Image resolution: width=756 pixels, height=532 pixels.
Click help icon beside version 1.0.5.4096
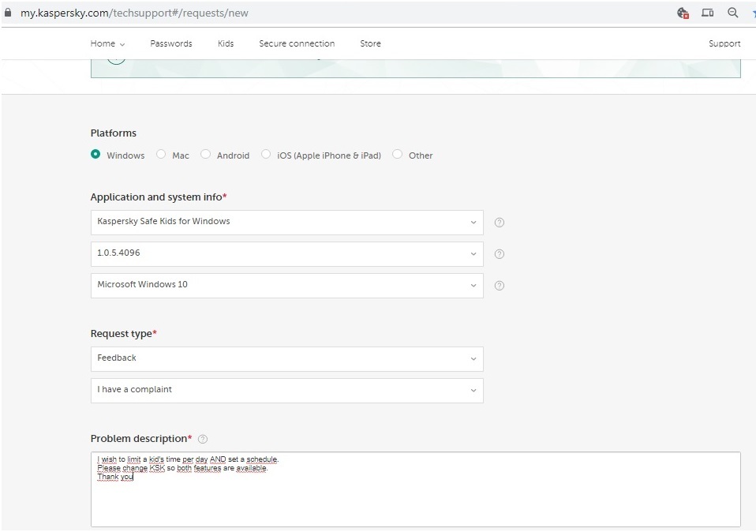pyautogui.click(x=499, y=254)
